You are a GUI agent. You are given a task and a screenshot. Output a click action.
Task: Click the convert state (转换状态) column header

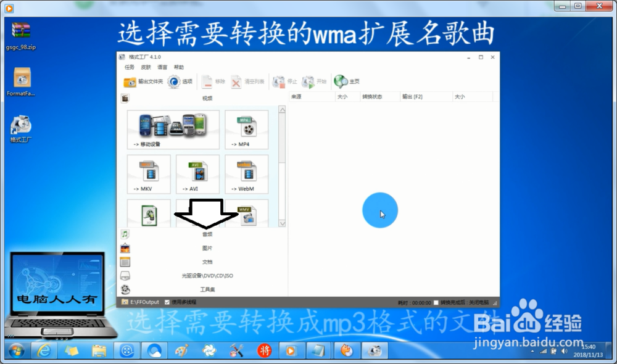click(379, 97)
